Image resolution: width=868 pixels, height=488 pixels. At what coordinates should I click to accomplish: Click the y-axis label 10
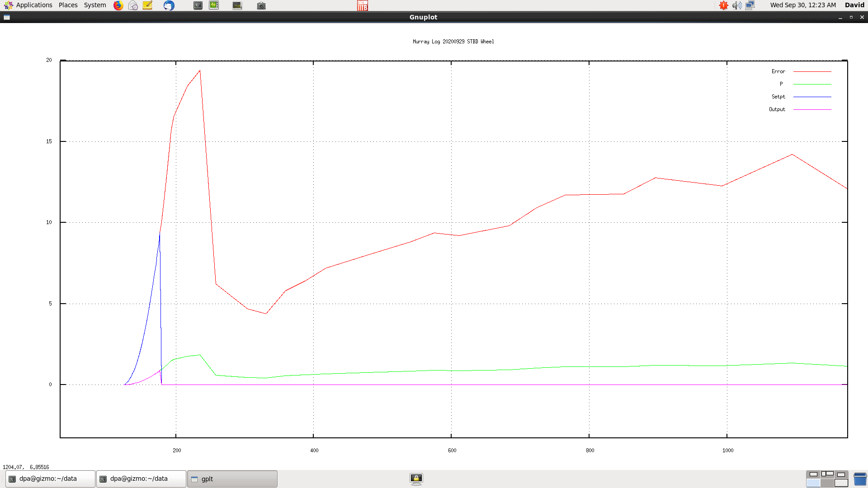49,222
